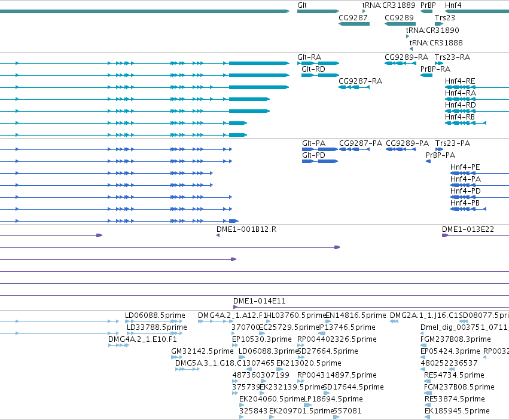Image resolution: width=509 pixels, height=420 pixels.
Task: Select the DME1-013E22 feature
Action: coord(476,235)
